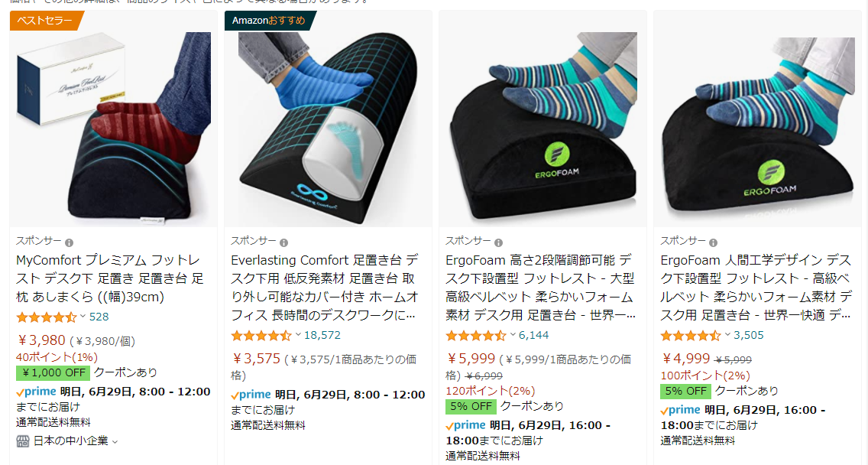Expand rating chevron beside 18,572 reviews
Viewport: 868px width, 465px height.
tap(298, 335)
